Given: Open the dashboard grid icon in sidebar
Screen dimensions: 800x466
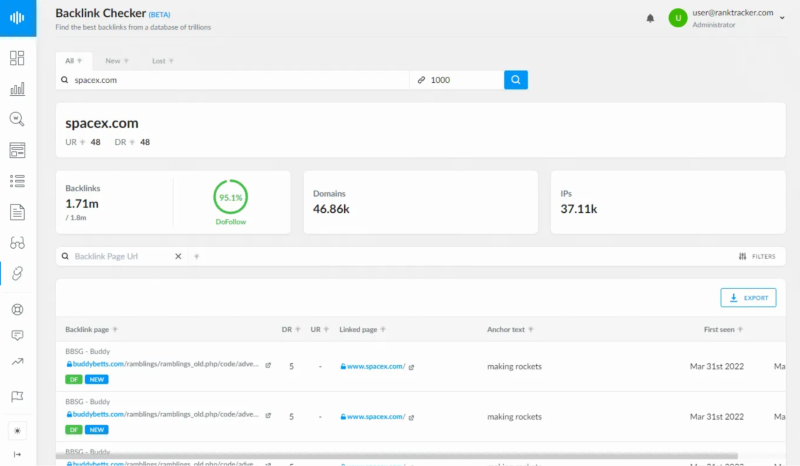Looking at the screenshot, I should point(17,58).
